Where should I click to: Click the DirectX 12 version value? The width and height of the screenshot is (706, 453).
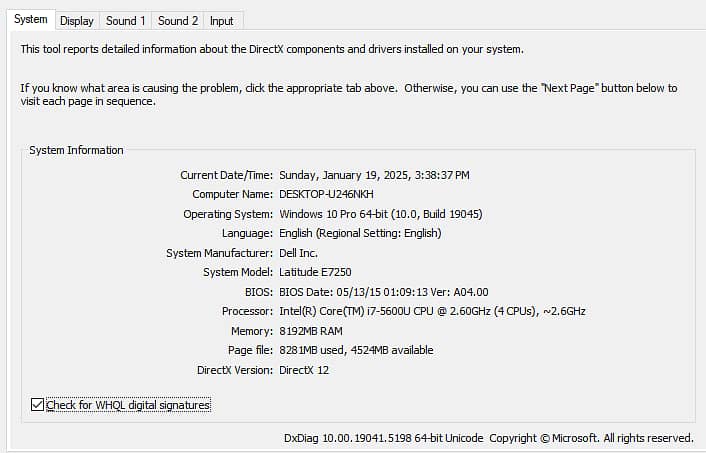[x=304, y=370]
